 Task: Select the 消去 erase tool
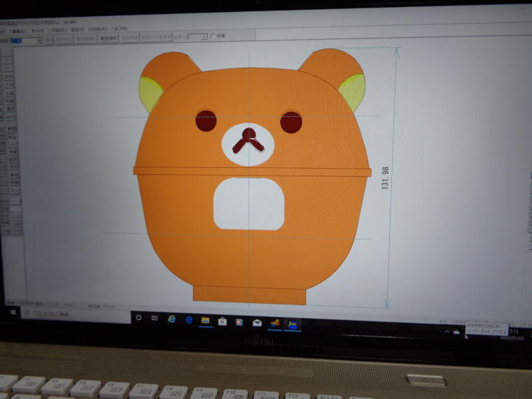(x=13, y=167)
